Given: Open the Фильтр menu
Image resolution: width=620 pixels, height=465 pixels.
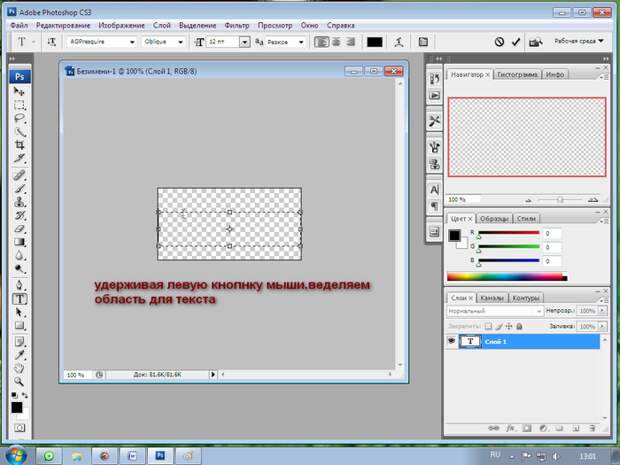Looking at the screenshot, I should click(237, 25).
